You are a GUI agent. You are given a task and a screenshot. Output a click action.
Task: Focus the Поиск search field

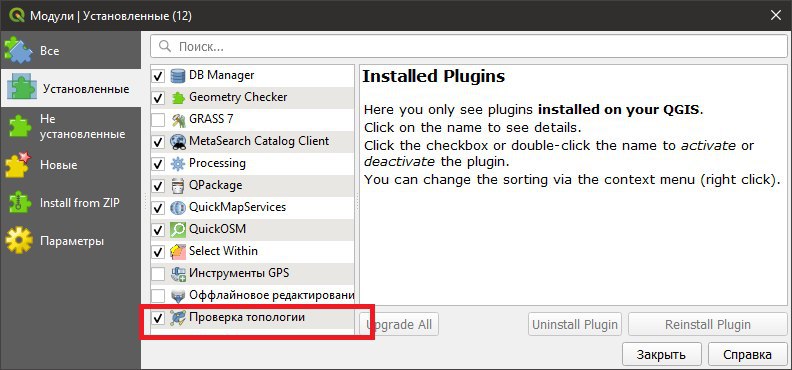coord(469,46)
